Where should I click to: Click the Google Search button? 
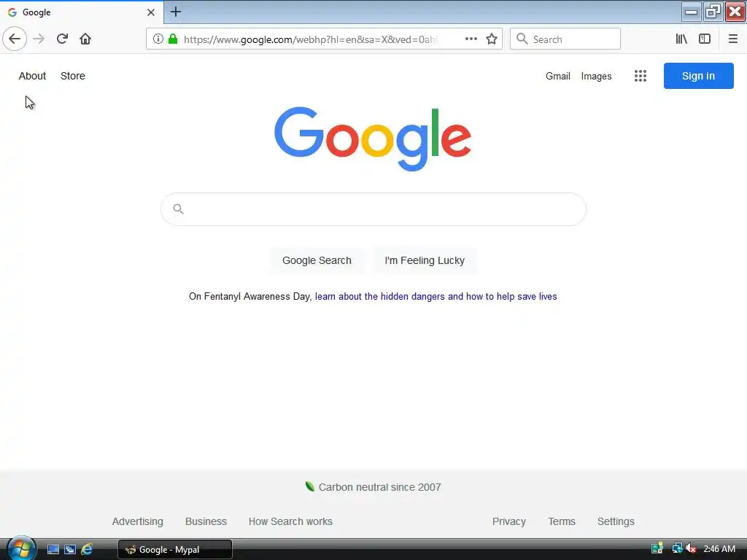point(317,260)
